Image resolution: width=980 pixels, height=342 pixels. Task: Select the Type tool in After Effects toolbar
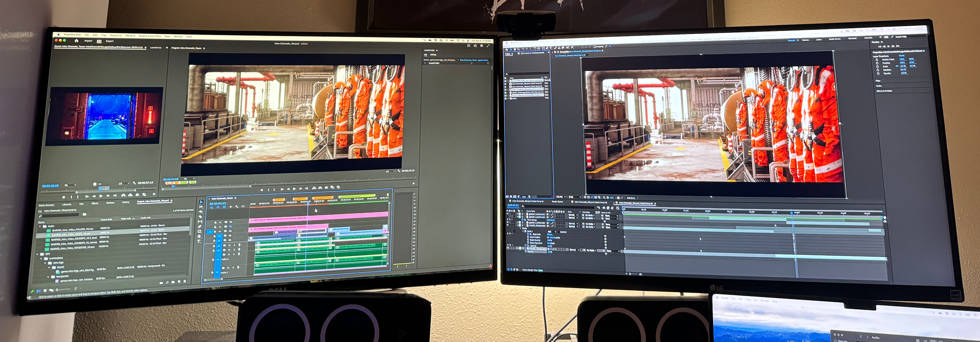[551, 48]
